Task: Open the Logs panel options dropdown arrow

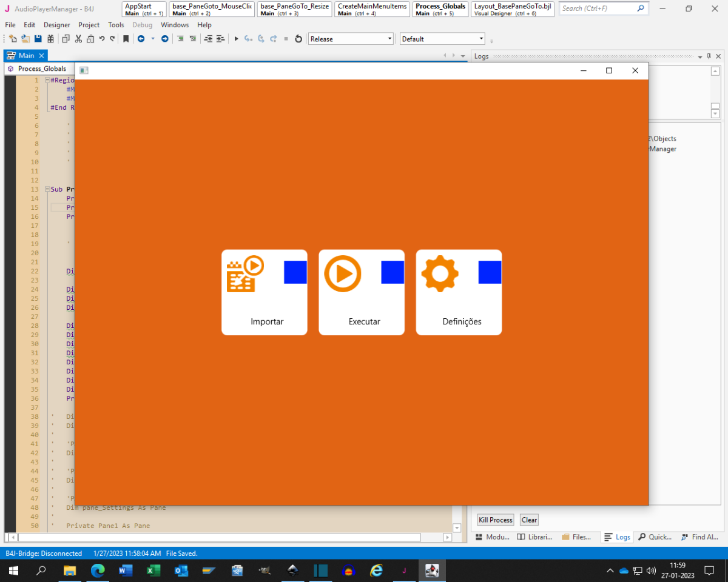Action: pyautogui.click(x=699, y=56)
